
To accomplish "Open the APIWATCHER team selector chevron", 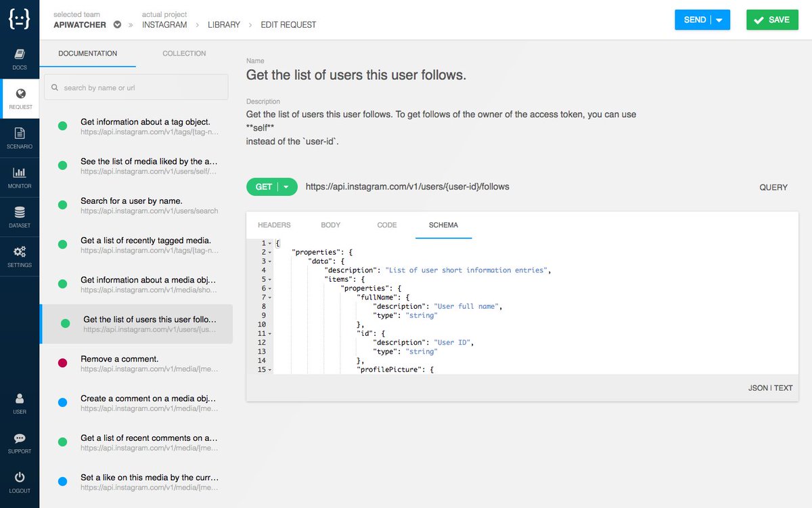I will tap(117, 24).
